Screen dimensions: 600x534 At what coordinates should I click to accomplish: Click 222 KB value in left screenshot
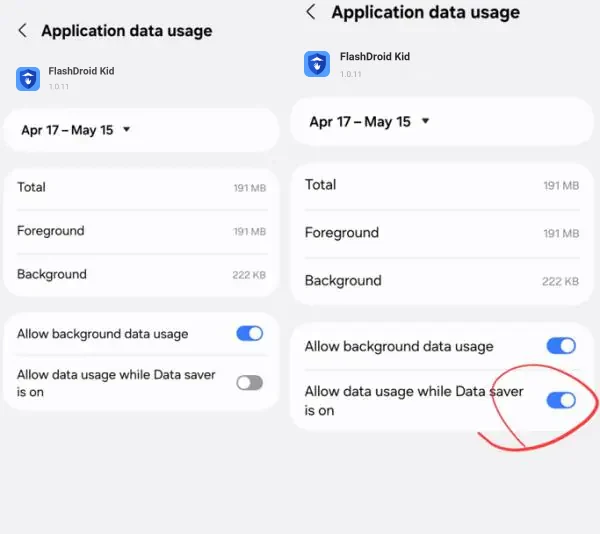[x=249, y=275]
